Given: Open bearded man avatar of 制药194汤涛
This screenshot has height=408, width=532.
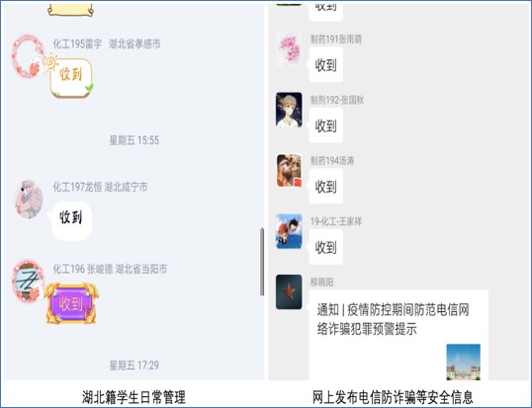Looking at the screenshot, I should click(x=289, y=171).
